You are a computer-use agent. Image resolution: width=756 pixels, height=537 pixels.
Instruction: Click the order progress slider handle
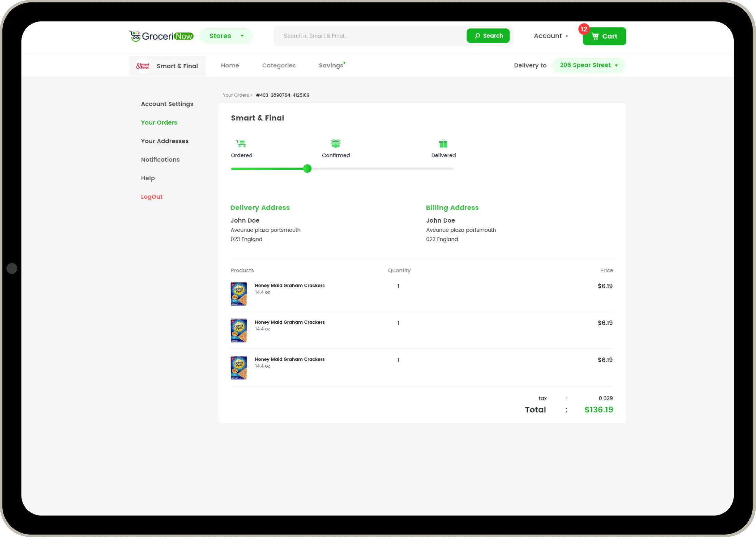click(x=307, y=168)
